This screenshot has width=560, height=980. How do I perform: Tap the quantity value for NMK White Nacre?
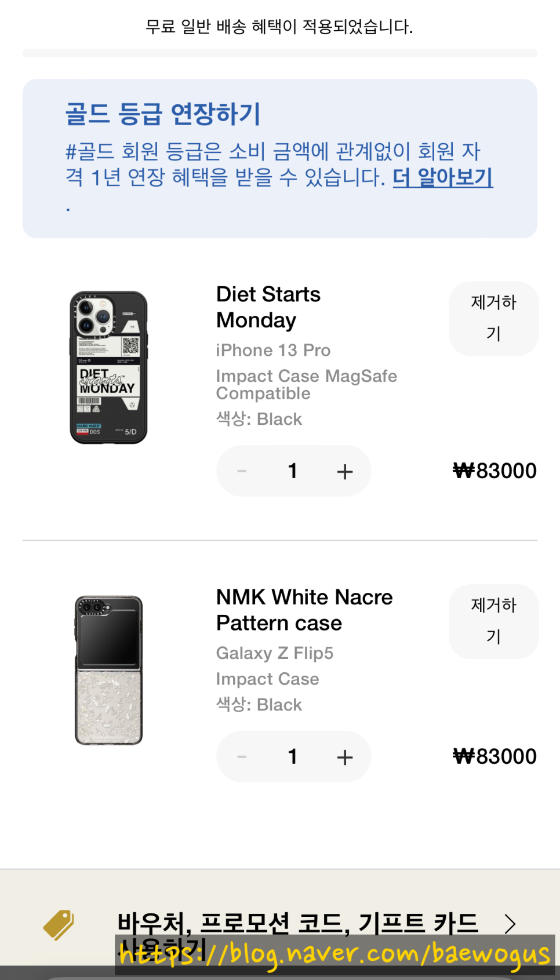(293, 757)
